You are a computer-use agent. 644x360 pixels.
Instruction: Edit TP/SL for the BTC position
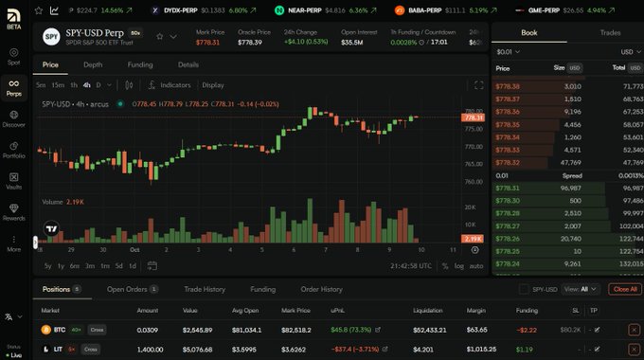point(598,330)
